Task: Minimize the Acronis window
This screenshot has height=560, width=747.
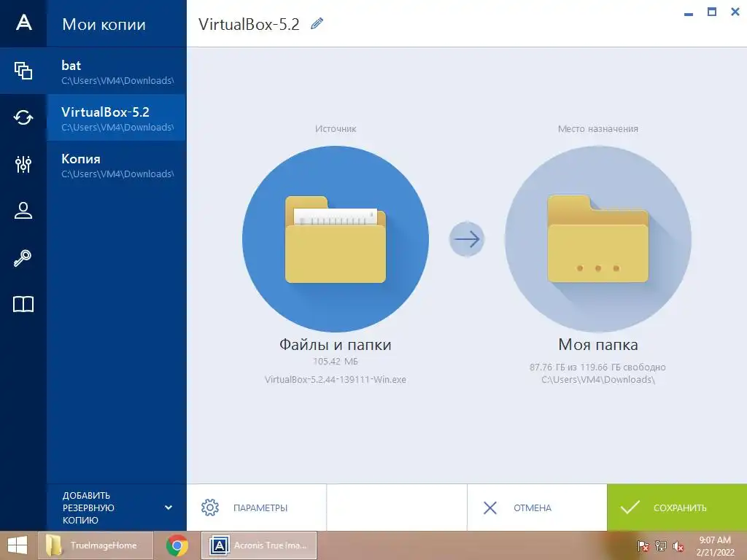Action: [689, 13]
